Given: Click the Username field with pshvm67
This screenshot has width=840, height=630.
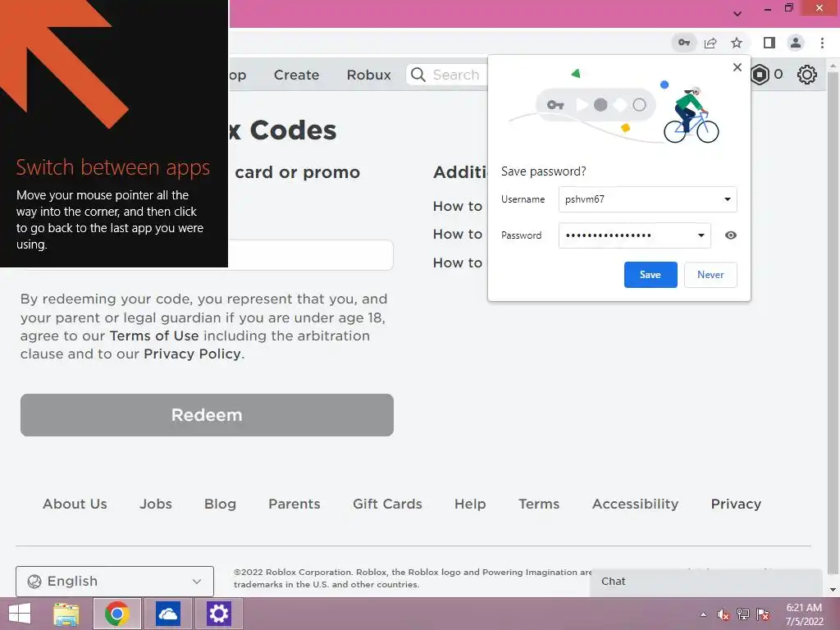Looking at the screenshot, I should click(x=648, y=199).
